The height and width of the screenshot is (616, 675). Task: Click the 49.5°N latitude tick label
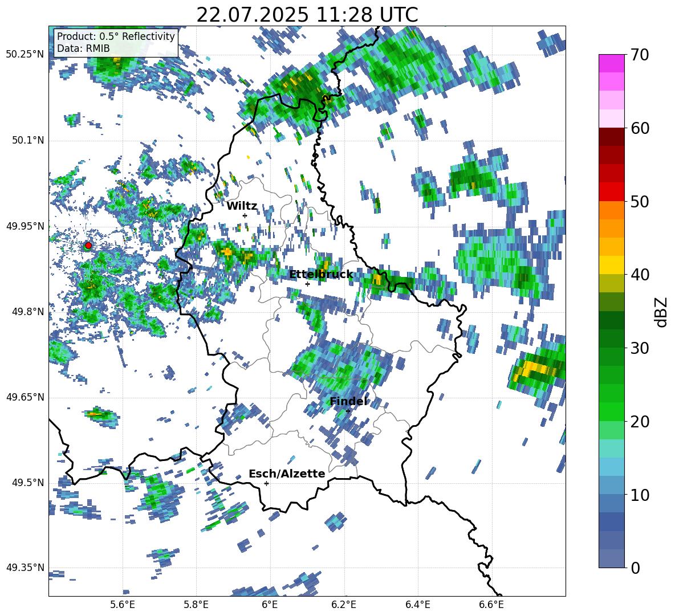point(28,483)
